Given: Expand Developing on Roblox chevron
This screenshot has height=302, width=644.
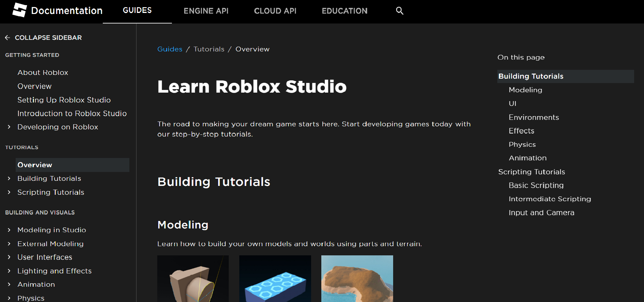Looking at the screenshot, I should (x=9, y=127).
